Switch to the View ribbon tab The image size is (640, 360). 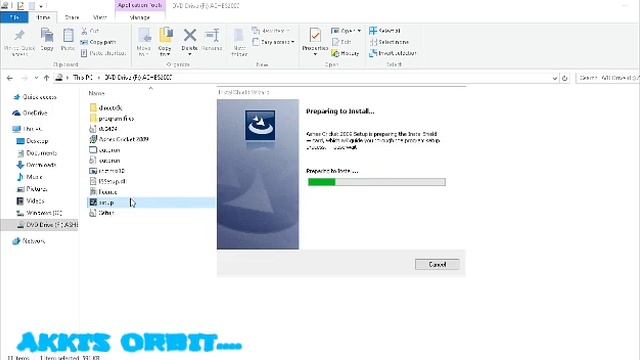click(x=100, y=18)
